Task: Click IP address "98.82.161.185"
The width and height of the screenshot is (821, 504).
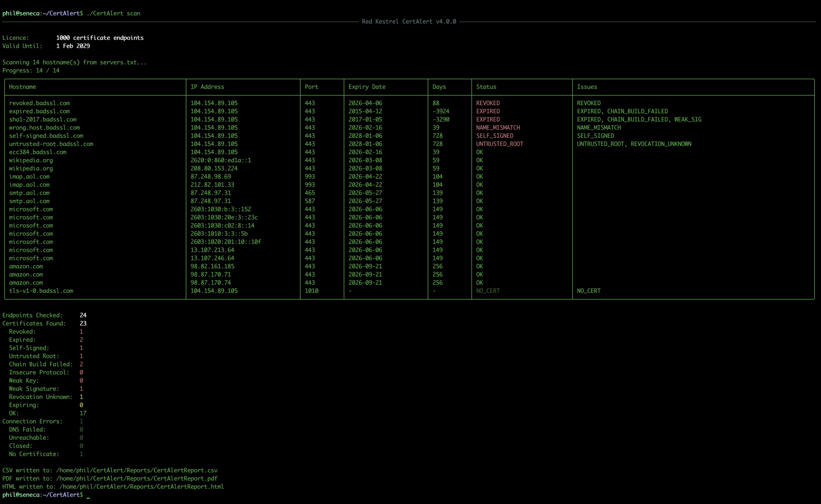Action: click(212, 266)
